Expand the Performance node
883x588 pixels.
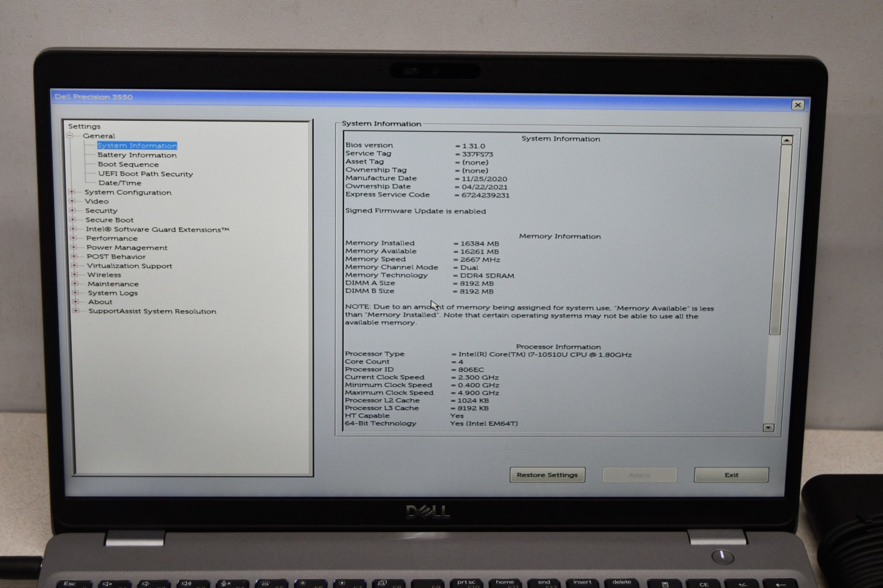click(73, 238)
